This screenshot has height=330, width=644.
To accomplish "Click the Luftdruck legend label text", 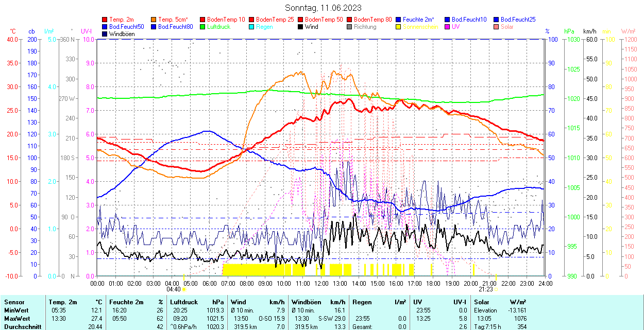I will pos(218,27).
